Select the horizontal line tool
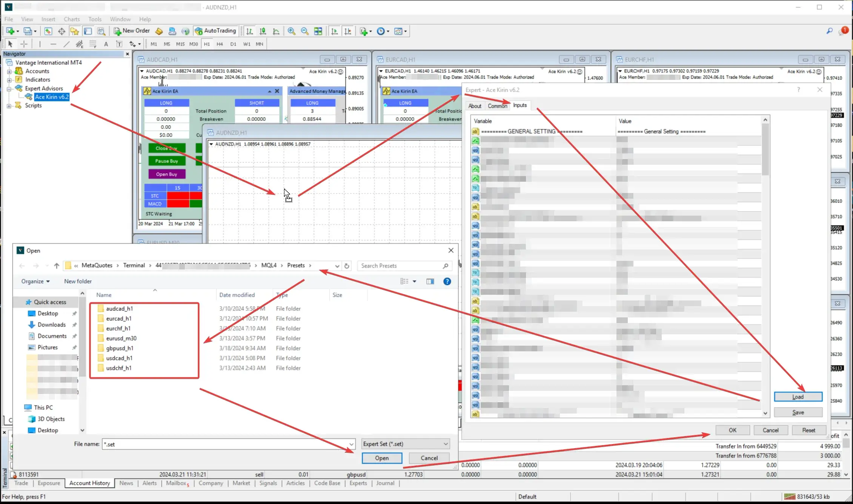The image size is (853, 504). coord(53,44)
